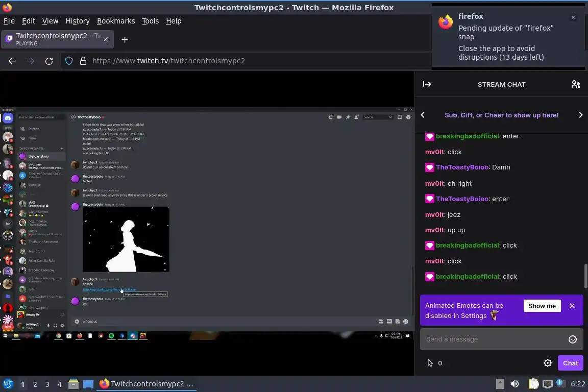
Task: Click the STREAM CHAT header text
Action: [501, 84]
